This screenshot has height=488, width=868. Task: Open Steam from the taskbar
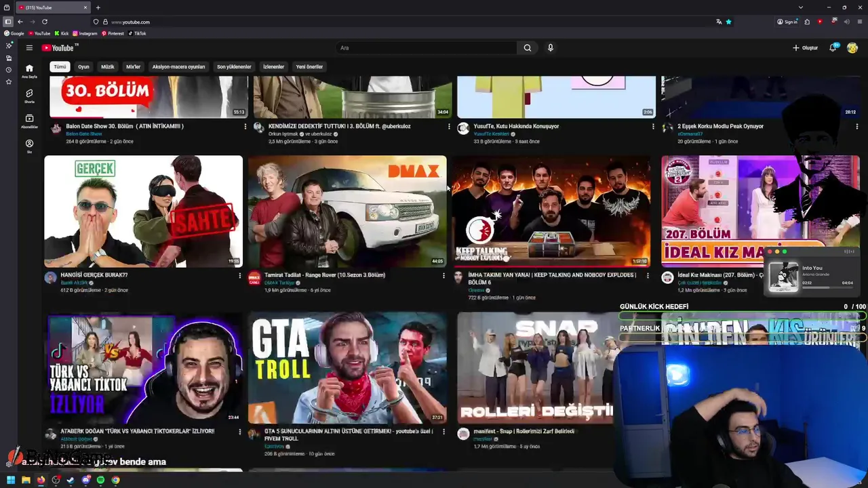coord(71,480)
